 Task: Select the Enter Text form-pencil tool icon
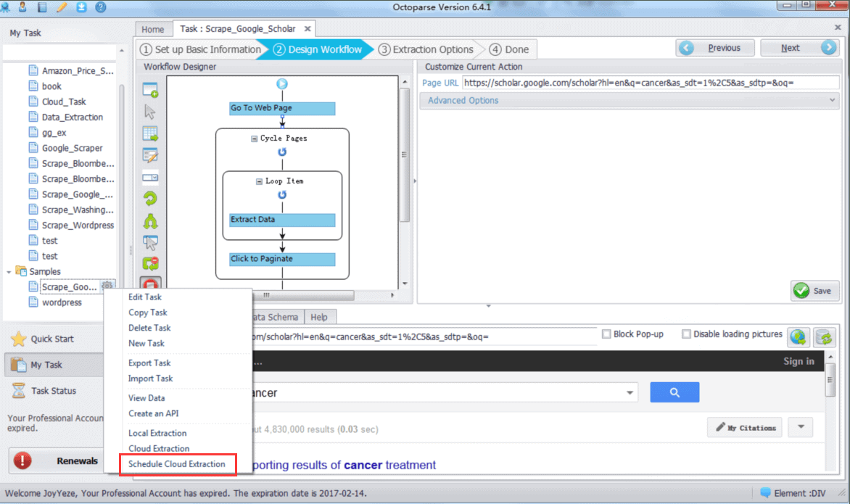click(x=150, y=155)
